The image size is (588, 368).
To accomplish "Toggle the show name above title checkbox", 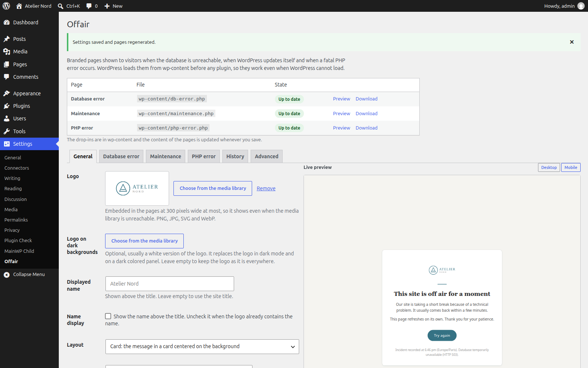I will (108, 316).
